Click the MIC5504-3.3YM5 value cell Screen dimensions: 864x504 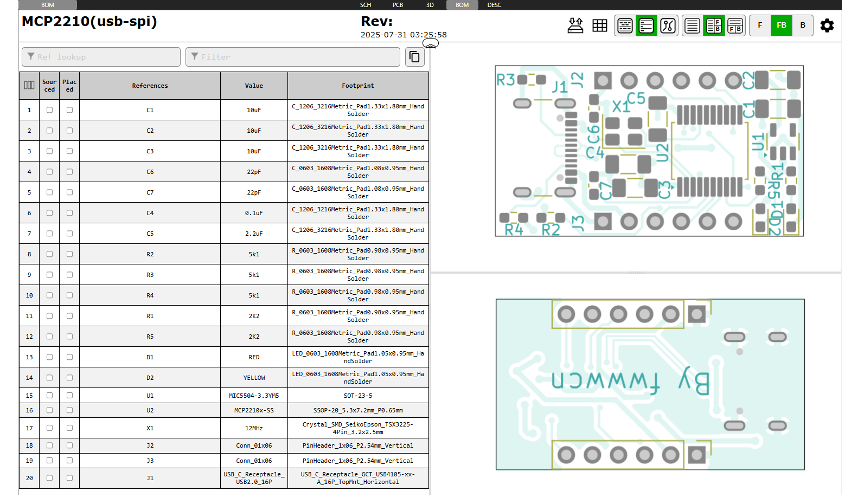coord(254,396)
